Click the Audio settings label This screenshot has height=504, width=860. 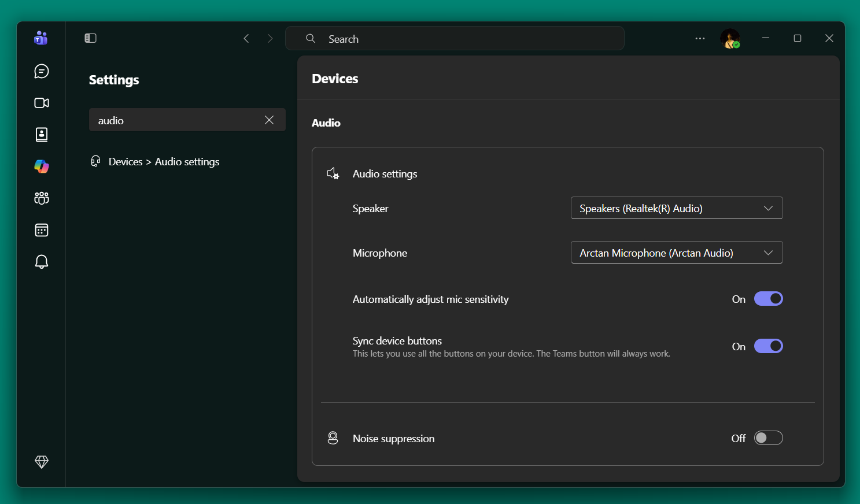point(385,174)
